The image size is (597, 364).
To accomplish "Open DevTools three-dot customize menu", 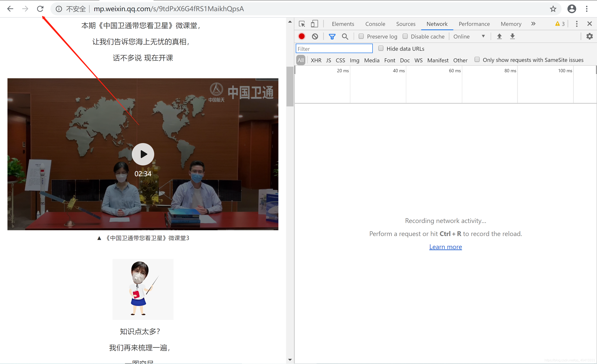I will (577, 24).
